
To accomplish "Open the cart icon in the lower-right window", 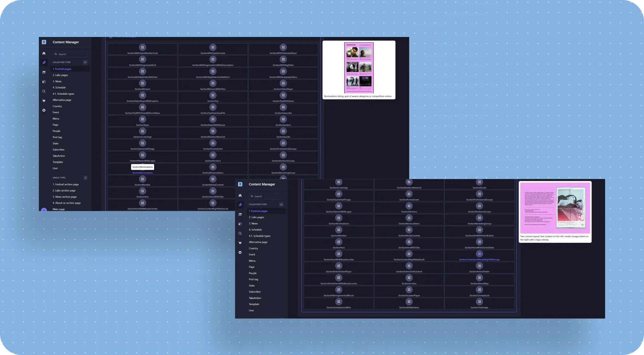I will 240,243.
